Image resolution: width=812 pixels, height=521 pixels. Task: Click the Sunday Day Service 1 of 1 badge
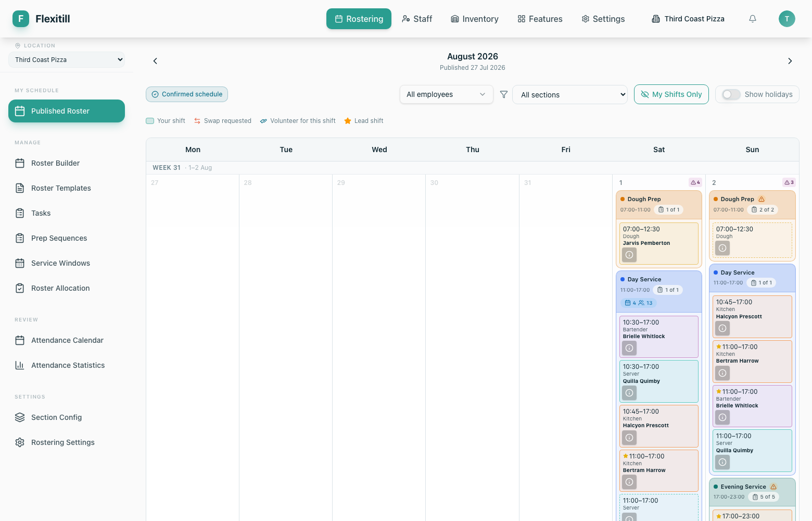point(762,282)
